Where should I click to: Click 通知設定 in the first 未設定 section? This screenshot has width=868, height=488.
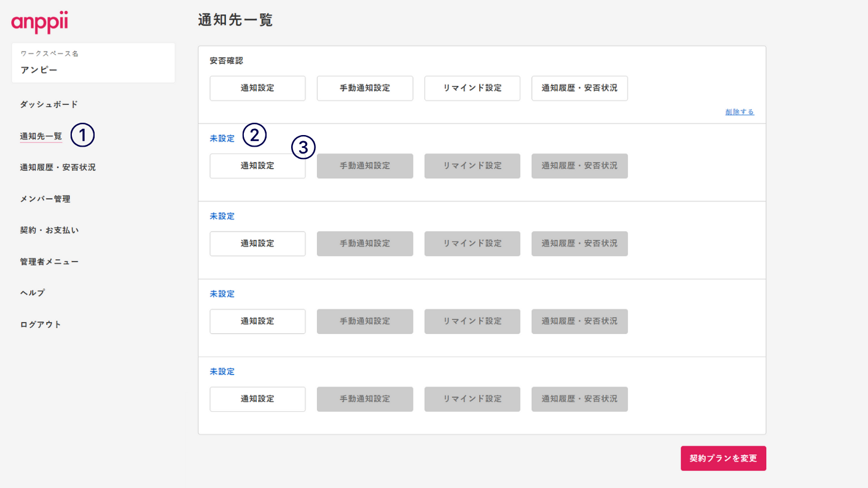257,166
